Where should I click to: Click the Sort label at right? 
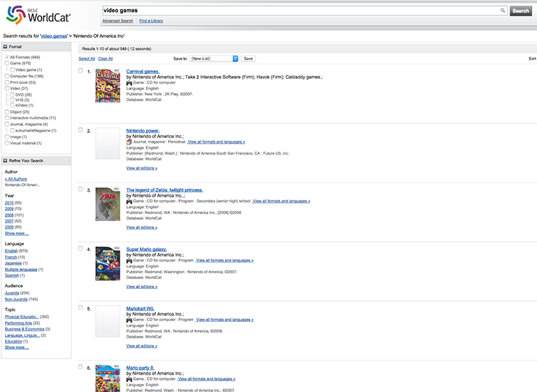(532, 59)
